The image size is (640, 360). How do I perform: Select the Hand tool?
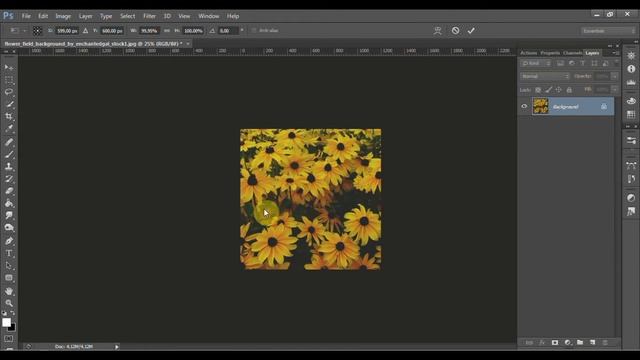pos(9,291)
